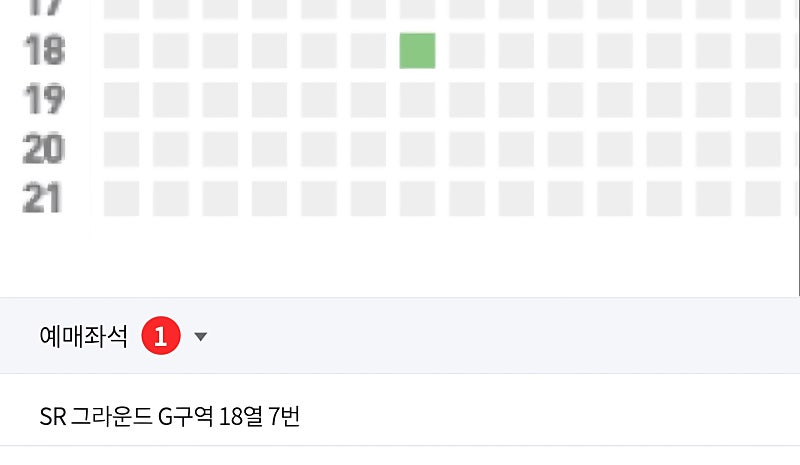Deselect the green selected seat in row 18
The width and height of the screenshot is (800, 465).
coord(417,50)
